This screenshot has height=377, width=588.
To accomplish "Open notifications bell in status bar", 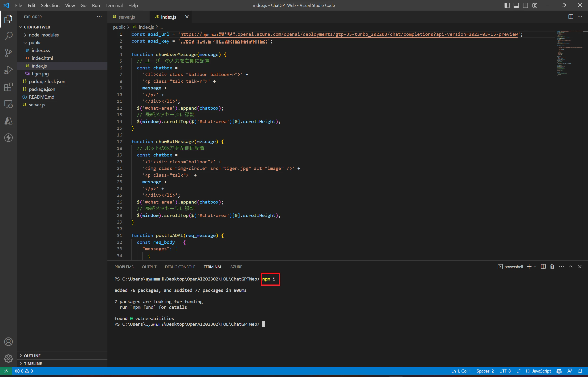I will point(580,371).
